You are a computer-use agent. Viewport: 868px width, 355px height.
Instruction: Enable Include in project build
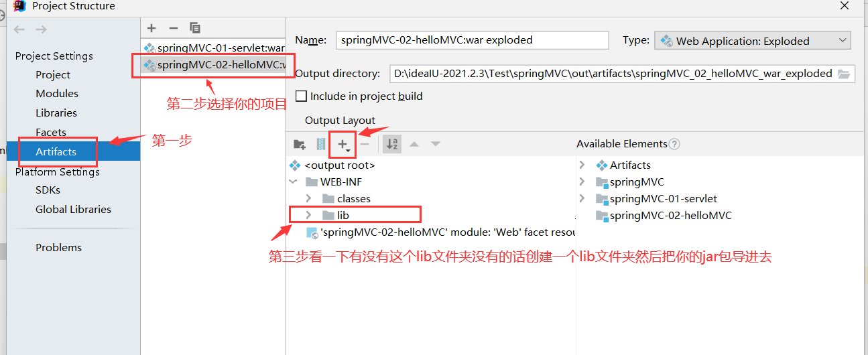coord(301,96)
